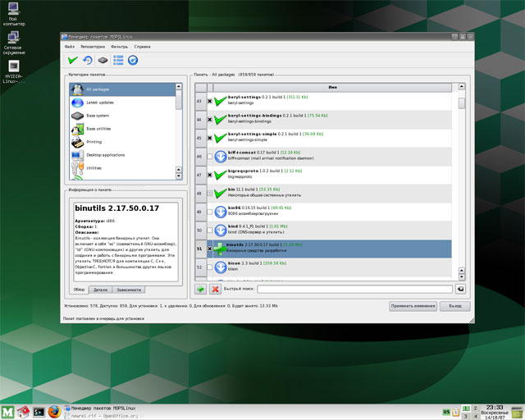Uncheck the bigreqsproto package checkbox
This screenshot has height=420, width=525.
pyautogui.click(x=210, y=175)
